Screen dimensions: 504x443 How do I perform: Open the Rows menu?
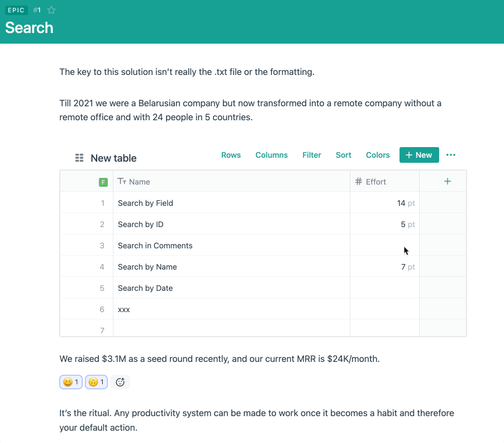231,155
